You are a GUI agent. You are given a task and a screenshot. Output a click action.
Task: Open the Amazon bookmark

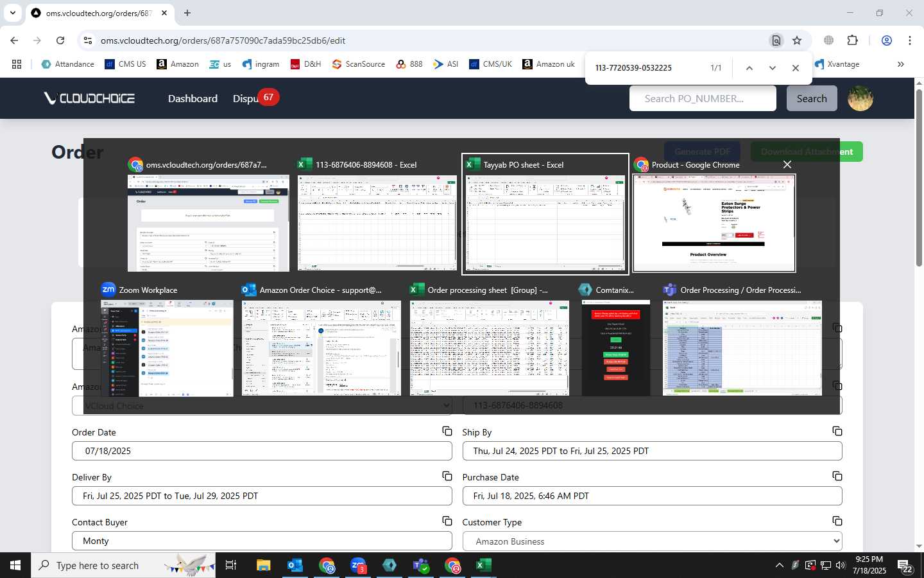pyautogui.click(x=178, y=64)
